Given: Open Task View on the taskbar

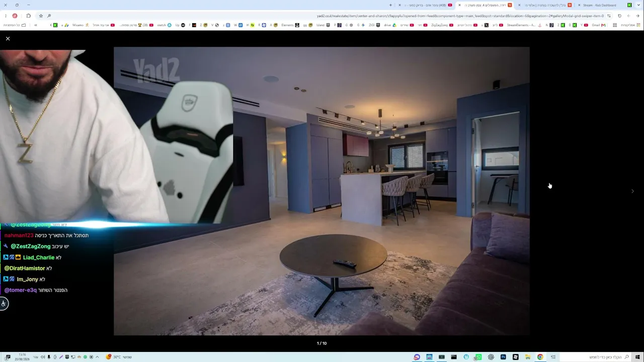Looking at the screenshot, I should (x=553, y=357).
